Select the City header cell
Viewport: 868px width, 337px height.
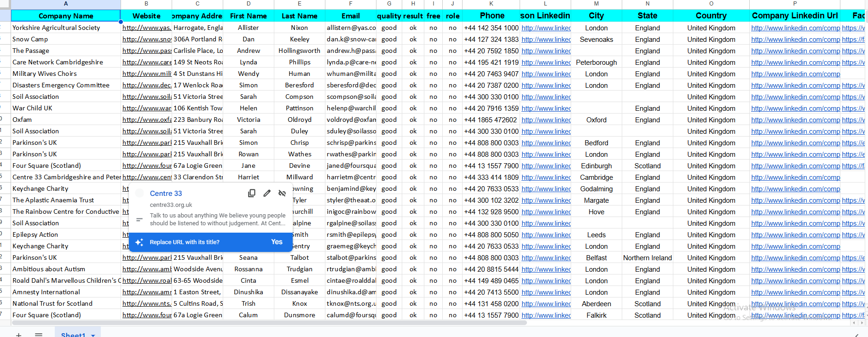pyautogui.click(x=596, y=16)
